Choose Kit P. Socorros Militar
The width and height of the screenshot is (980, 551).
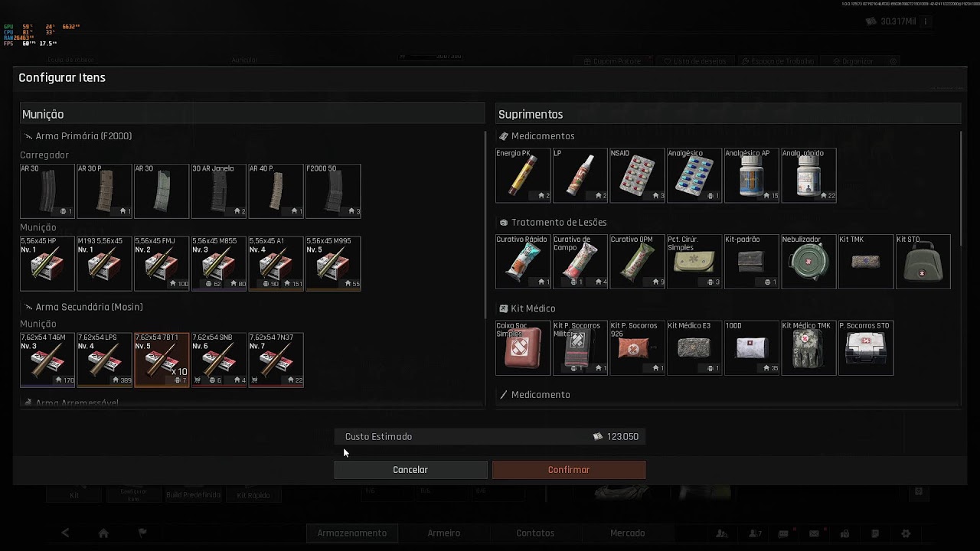580,348
